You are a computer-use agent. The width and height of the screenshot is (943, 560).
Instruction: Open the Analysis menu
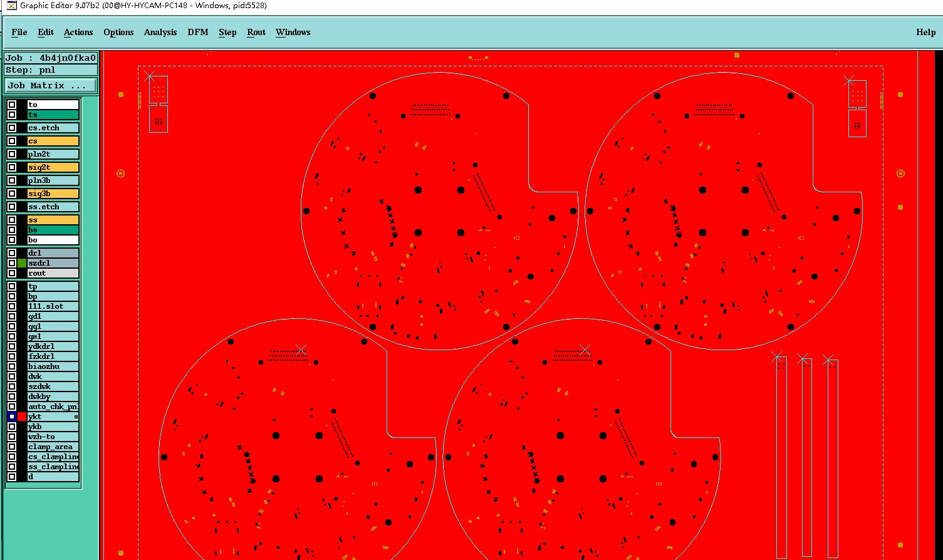tap(160, 32)
